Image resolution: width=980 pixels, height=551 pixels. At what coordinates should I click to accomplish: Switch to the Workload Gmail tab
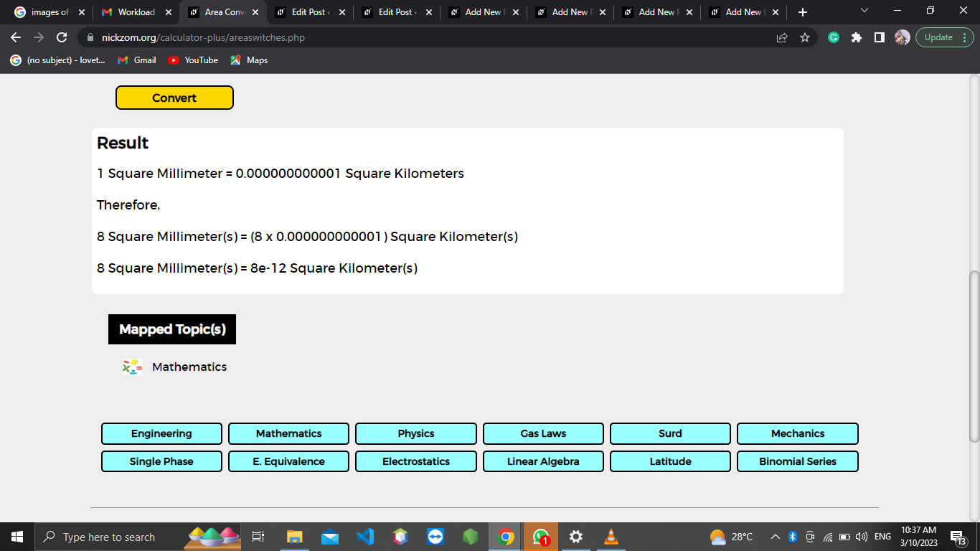[x=136, y=12]
